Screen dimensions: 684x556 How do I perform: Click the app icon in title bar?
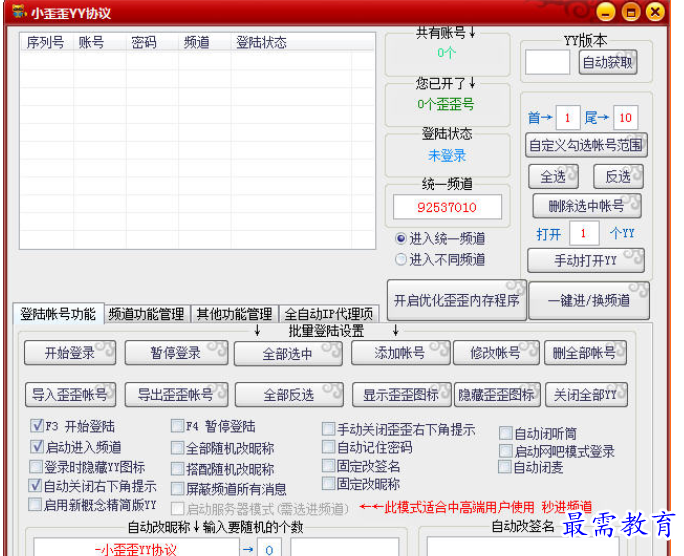click(19, 12)
